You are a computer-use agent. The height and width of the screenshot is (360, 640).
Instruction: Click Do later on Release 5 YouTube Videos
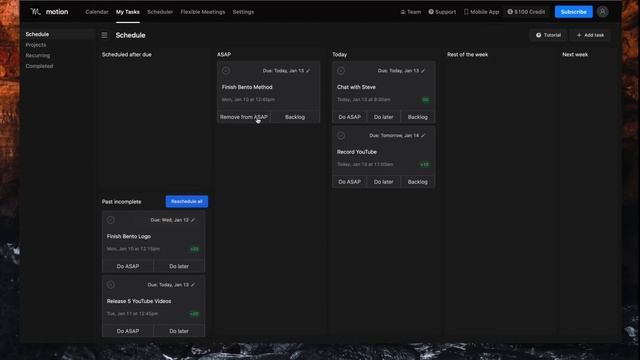(179, 331)
